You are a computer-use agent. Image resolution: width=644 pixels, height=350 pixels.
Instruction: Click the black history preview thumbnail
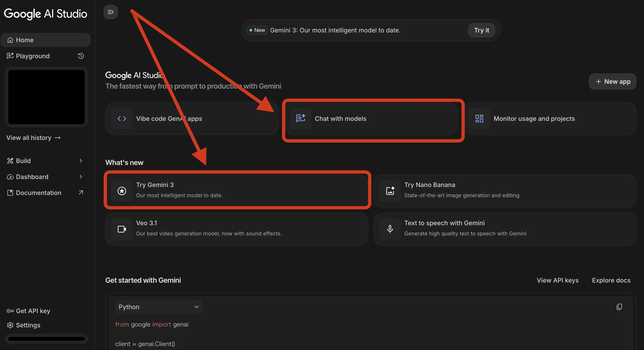coord(46,97)
